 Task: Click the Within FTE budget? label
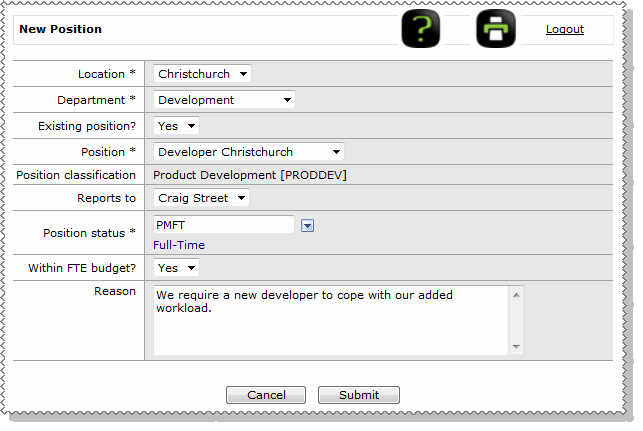[x=82, y=268]
